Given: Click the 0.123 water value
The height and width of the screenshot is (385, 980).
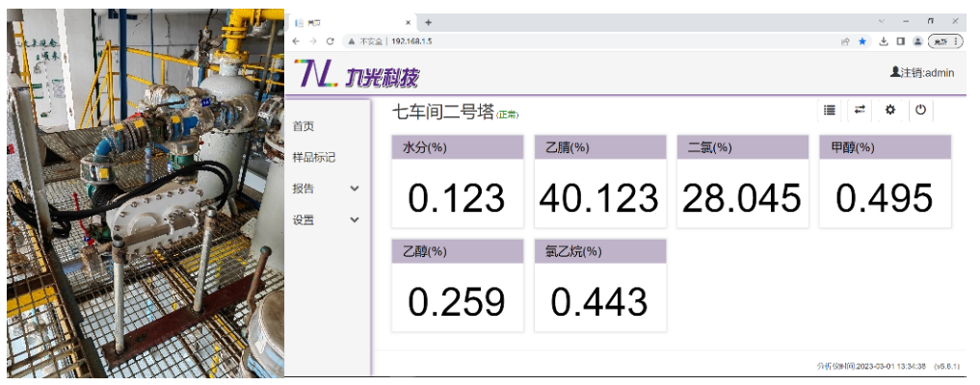Looking at the screenshot, I should pyautogui.click(x=456, y=198).
